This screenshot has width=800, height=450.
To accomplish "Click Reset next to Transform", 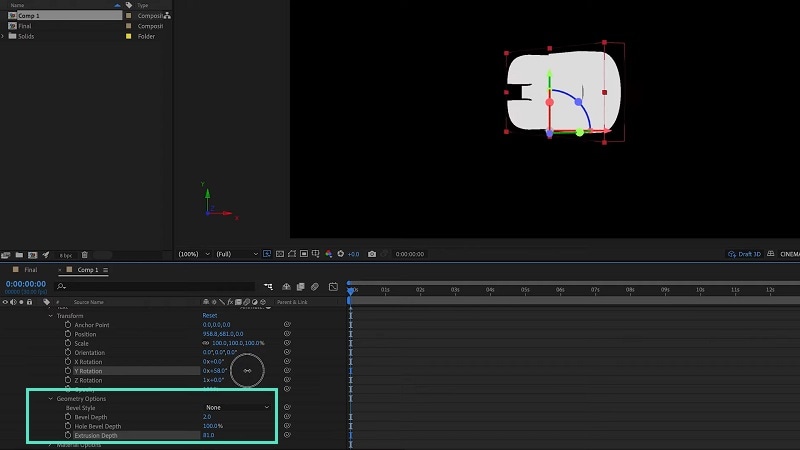I will [x=210, y=316].
